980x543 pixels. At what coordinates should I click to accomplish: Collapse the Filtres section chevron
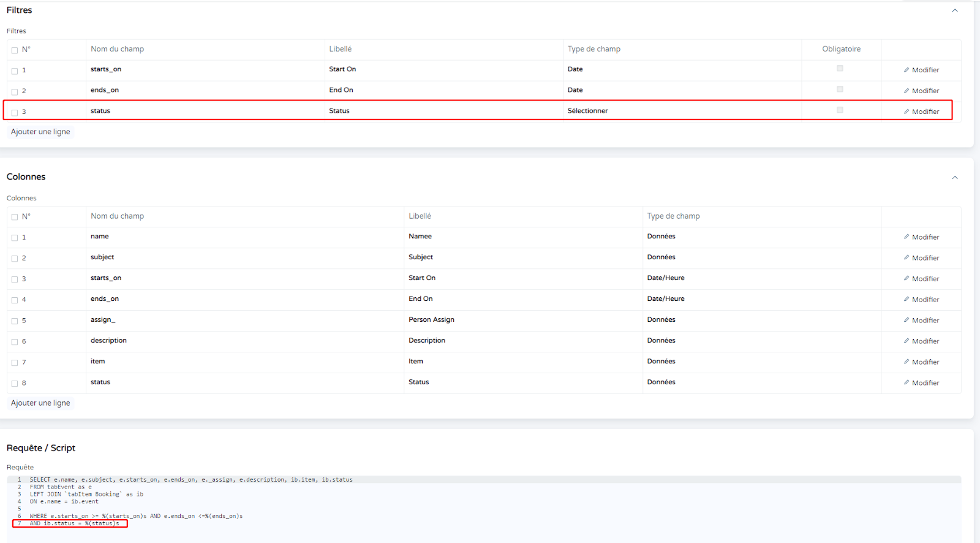(x=954, y=10)
